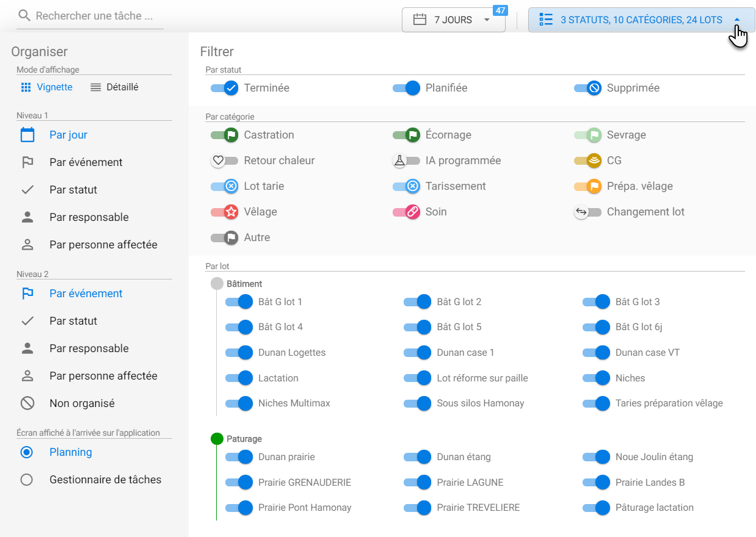
Task: Click the Prairie TREVELIERE label
Action: (478, 508)
